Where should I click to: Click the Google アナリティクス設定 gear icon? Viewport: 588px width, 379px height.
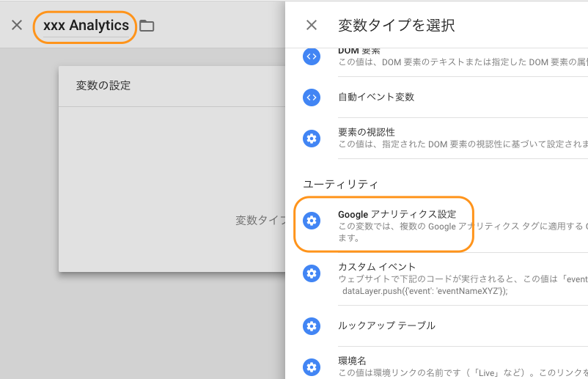tap(312, 221)
